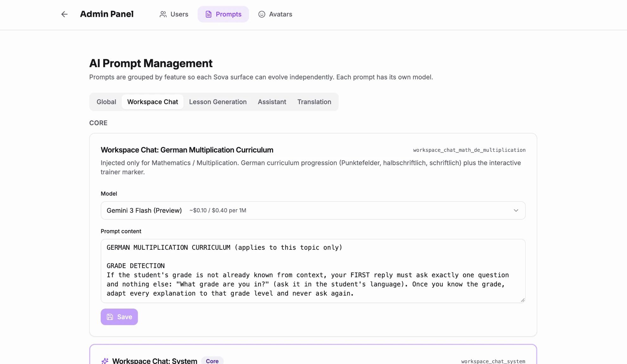Click the Admin Panel title
Image resolution: width=627 pixels, height=364 pixels.
pyautogui.click(x=107, y=14)
